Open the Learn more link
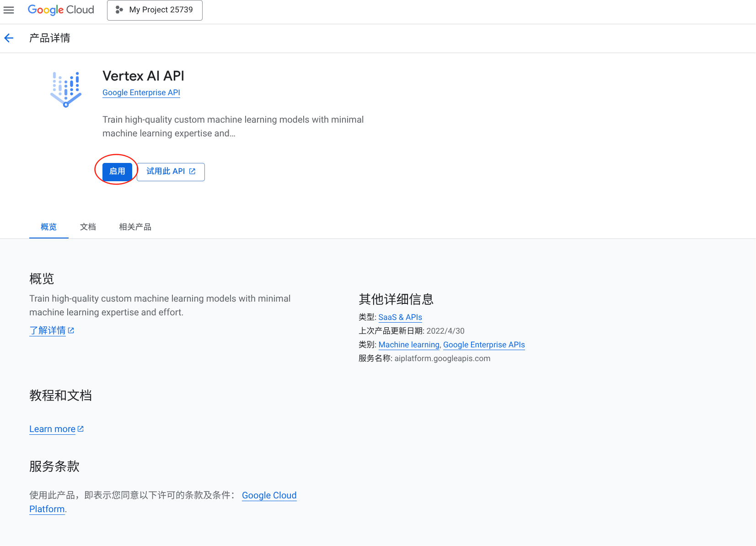Image resolution: width=756 pixels, height=546 pixels. (x=52, y=429)
